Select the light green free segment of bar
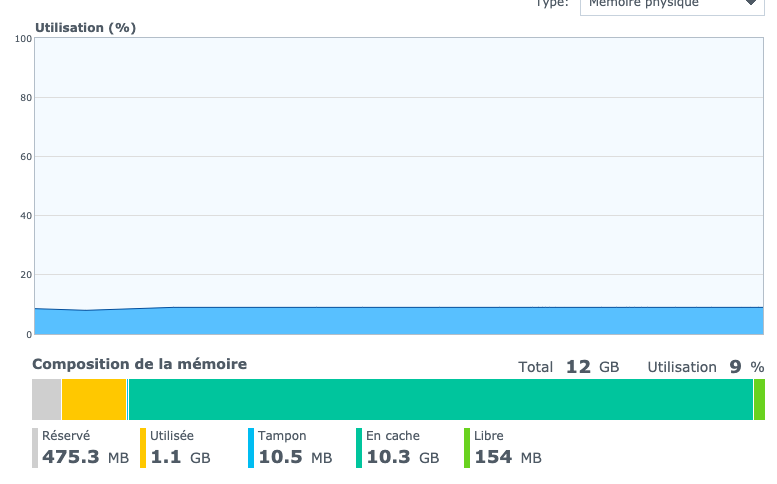 click(x=759, y=399)
